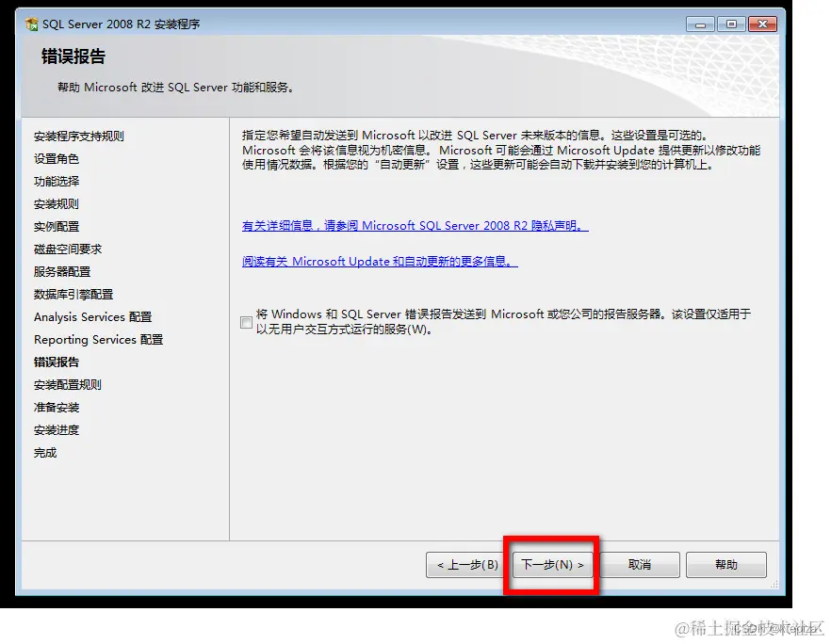Check the send error reports to Microsoft checkbox
The image size is (831, 644).
tap(247, 322)
